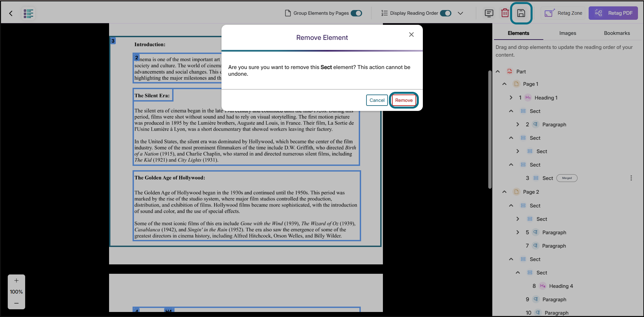Viewport: 644px width, 317px height.
Task: Expand the Paragraph 2 node
Action: (x=518, y=124)
